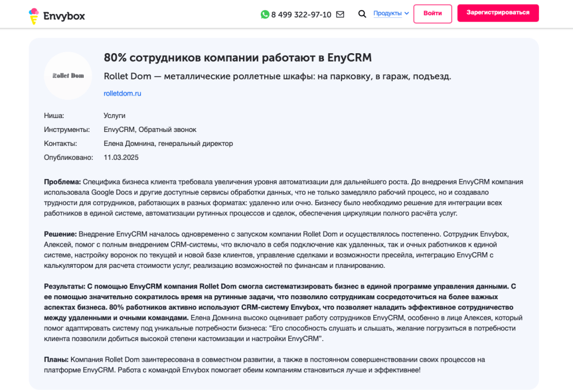
Task: Click the Войти login button
Action: pyautogui.click(x=433, y=13)
